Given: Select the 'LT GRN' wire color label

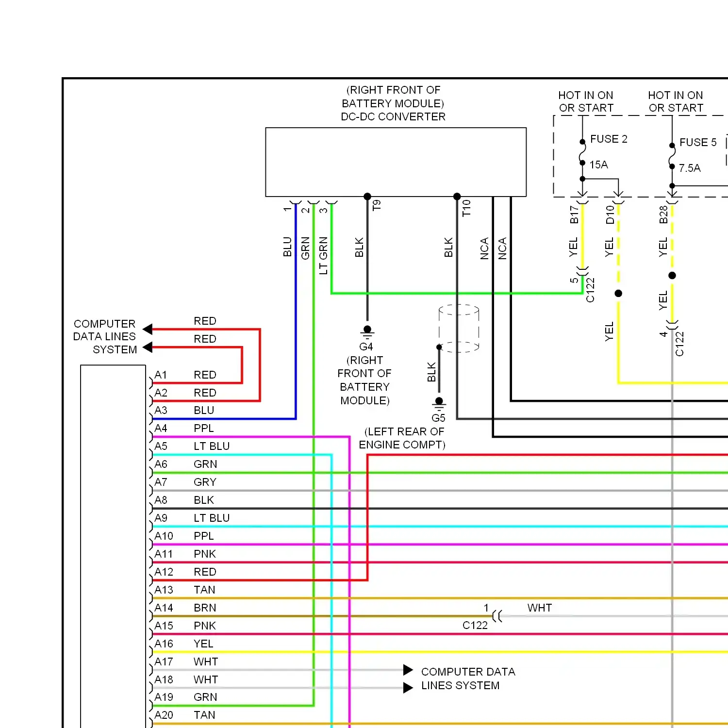Looking at the screenshot, I should tap(323, 256).
